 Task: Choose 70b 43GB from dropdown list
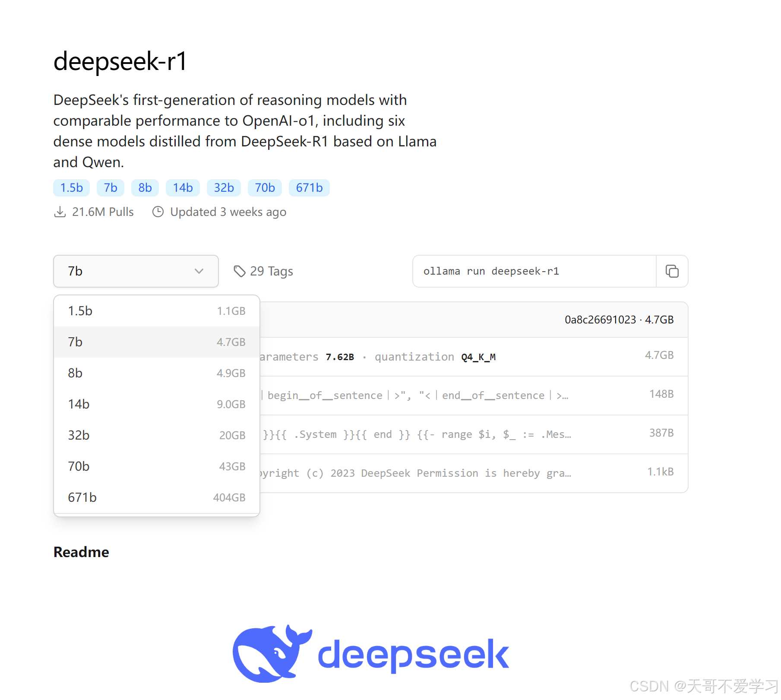pyautogui.click(x=157, y=466)
